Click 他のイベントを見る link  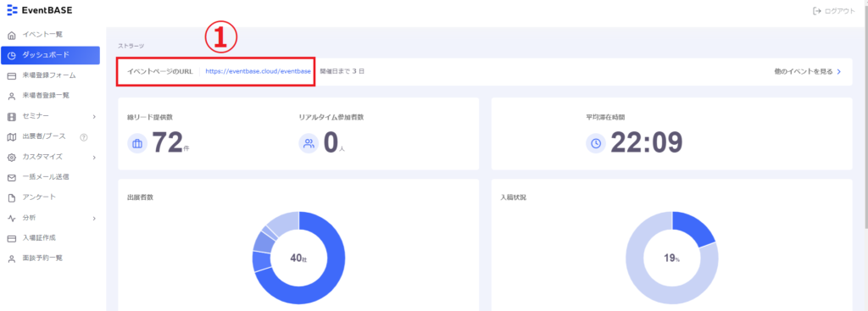[804, 72]
